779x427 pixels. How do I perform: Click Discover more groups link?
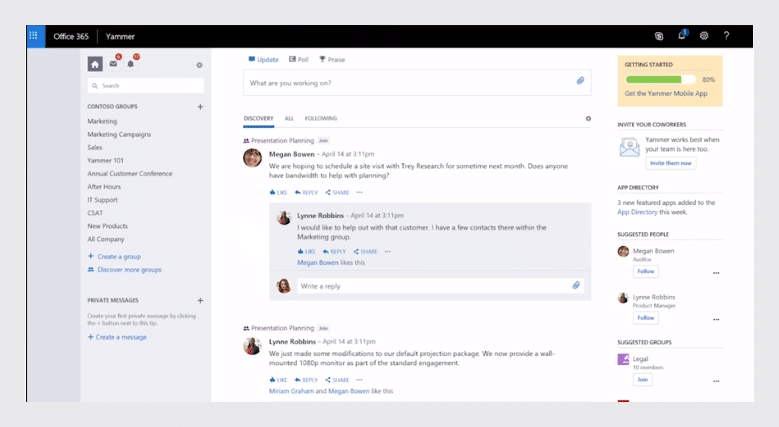125,269
